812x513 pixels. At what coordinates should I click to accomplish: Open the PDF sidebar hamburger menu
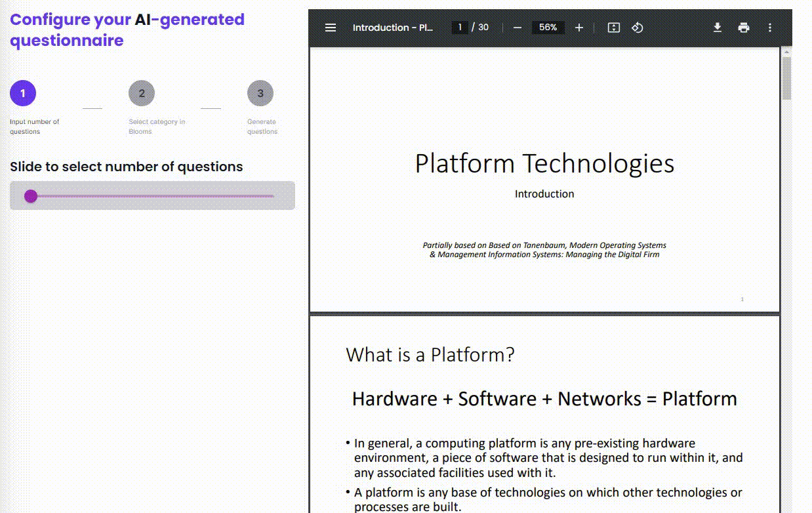coord(331,28)
